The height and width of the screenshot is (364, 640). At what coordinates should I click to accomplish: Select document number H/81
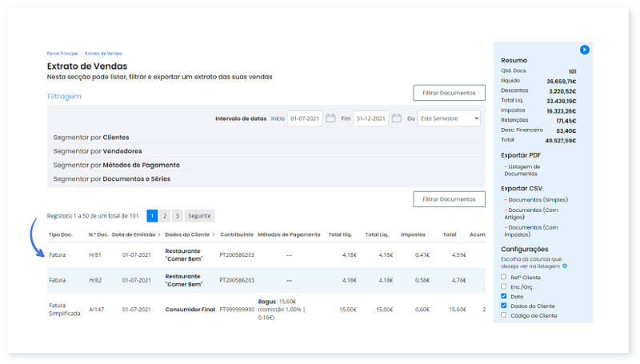(95, 254)
